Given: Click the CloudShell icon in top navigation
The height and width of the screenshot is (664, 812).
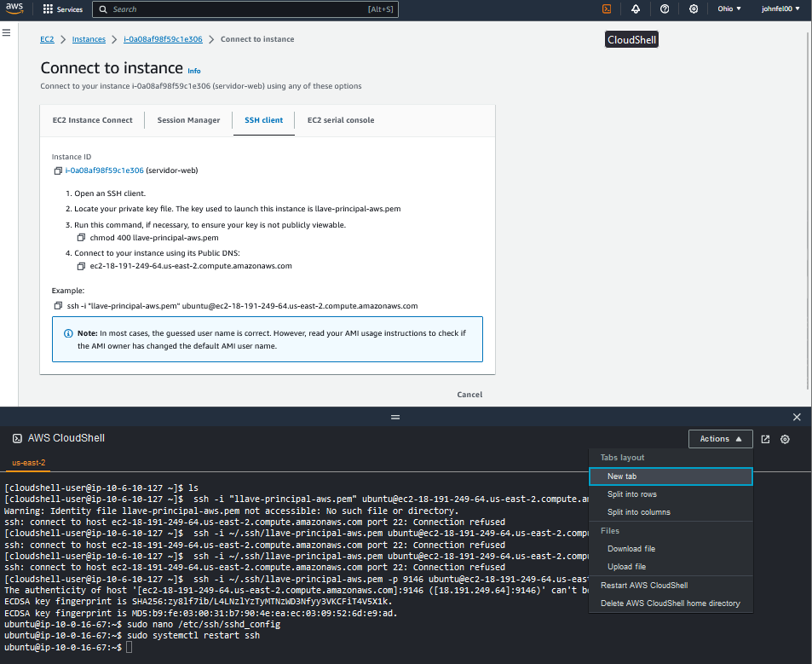Looking at the screenshot, I should pos(607,9).
